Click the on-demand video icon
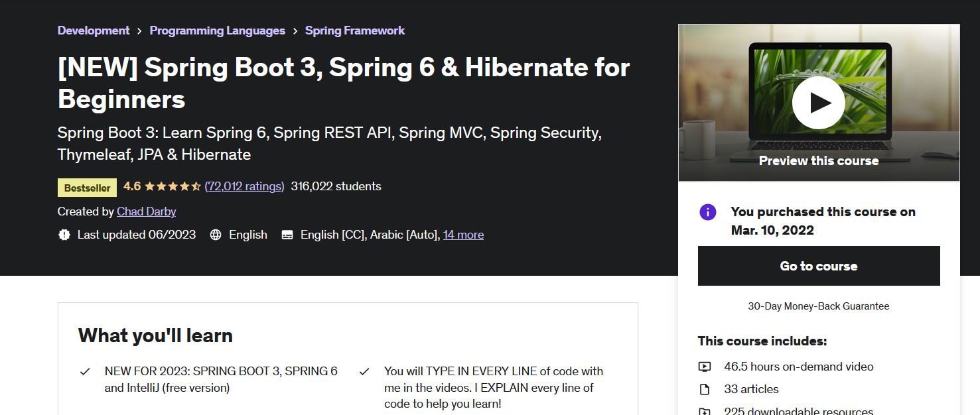 click(x=705, y=367)
